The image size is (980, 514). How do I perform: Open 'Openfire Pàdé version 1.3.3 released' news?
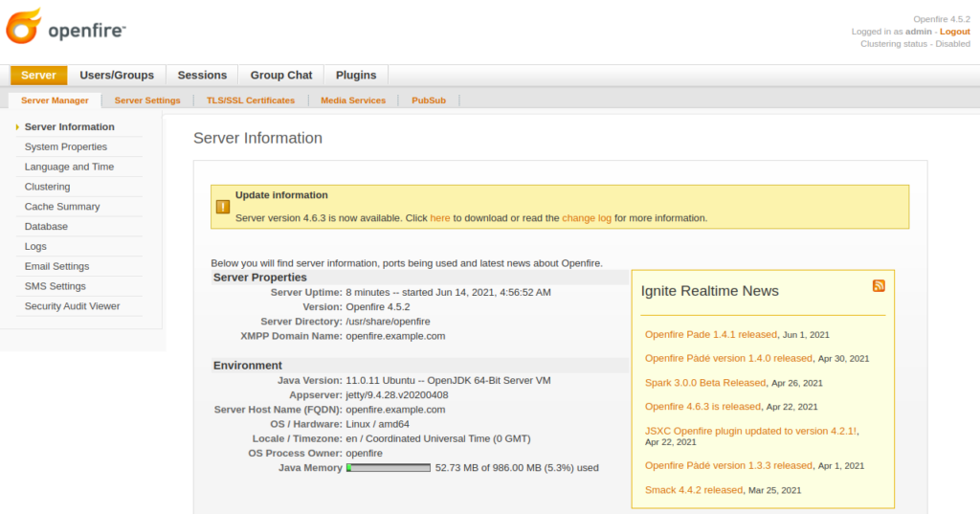tap(728, 466)
